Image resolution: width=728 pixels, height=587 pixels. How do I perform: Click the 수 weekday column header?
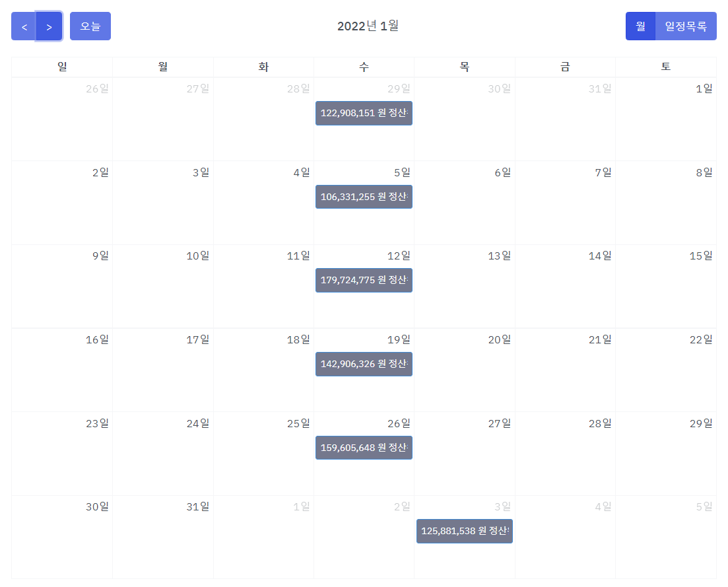(x=364, y=67)
